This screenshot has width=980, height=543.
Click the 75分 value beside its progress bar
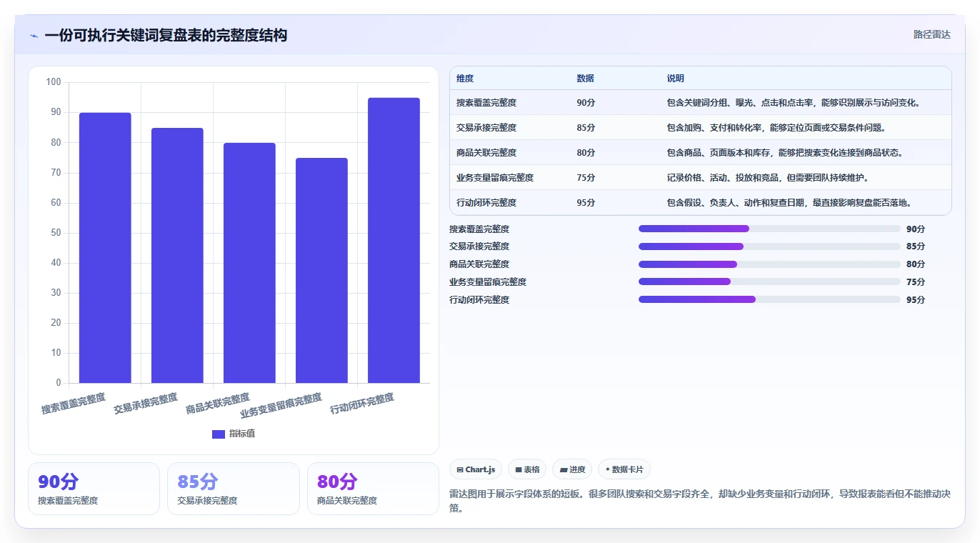pyautogui.click(x=916, y=282)
